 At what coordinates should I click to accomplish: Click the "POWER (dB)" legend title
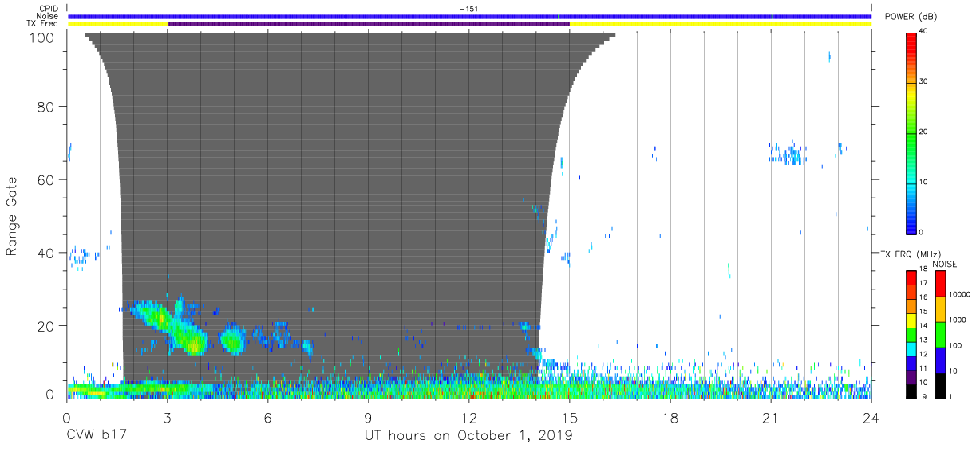click(x=911, y=17)
